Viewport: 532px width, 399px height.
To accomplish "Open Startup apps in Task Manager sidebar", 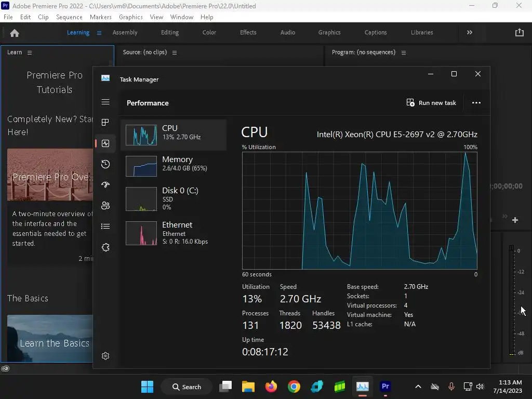I will click(x=105, y=185).
